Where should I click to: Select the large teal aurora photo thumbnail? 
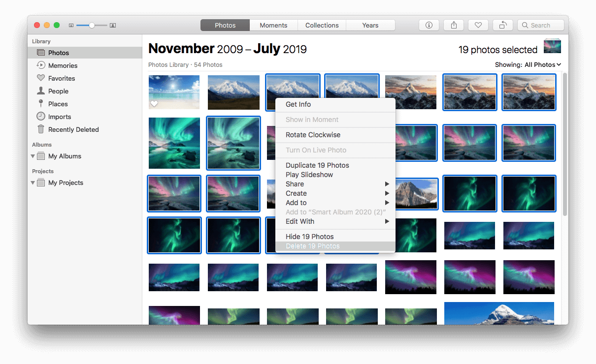[x=174, y=143]
